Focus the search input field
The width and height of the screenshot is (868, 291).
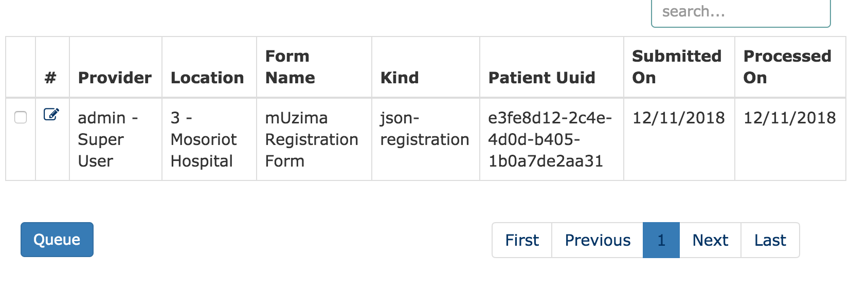741,12
